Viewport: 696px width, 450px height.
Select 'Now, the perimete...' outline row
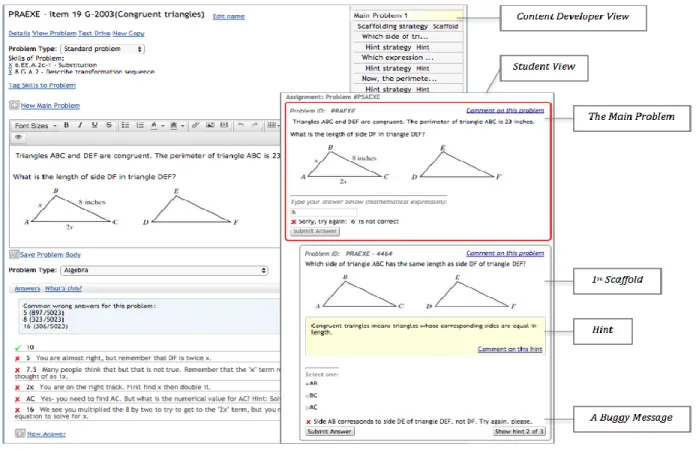coord(407,79)
